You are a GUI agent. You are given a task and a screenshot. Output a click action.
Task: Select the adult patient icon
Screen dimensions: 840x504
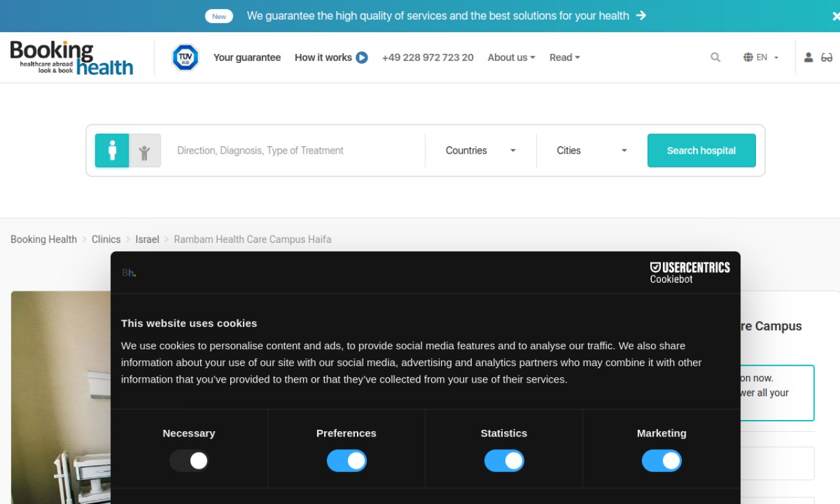pos(112,150)
